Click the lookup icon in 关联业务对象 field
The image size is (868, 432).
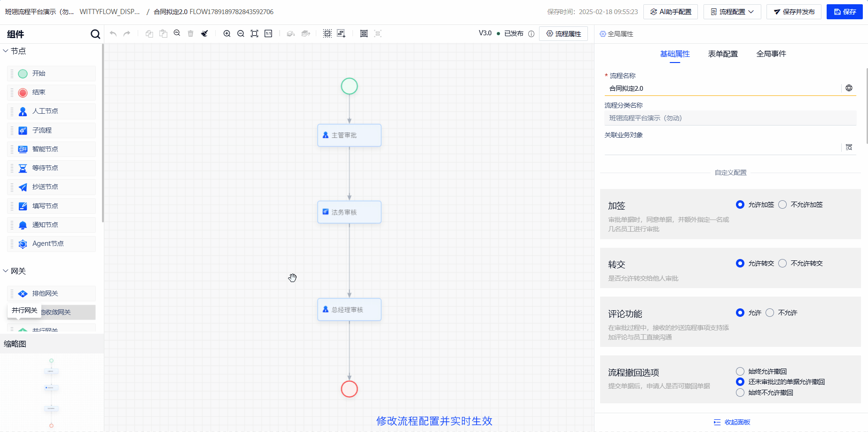[849, 147]
